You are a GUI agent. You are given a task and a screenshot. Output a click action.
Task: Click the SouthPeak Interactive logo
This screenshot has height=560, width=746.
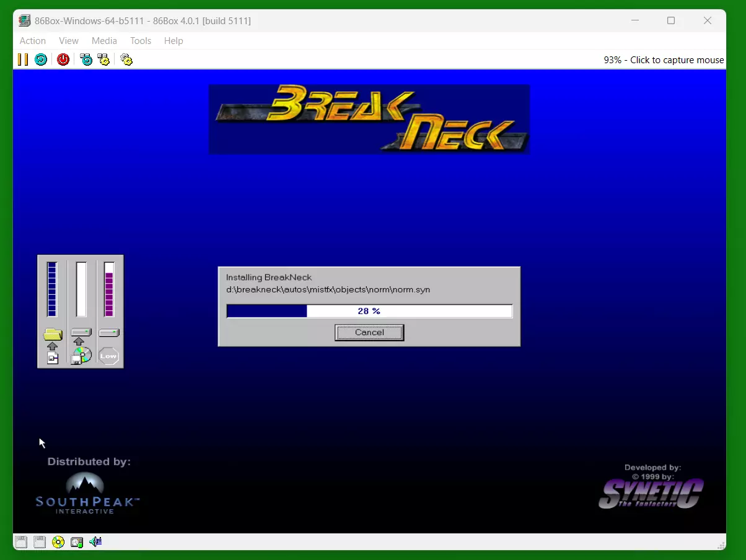87,493
